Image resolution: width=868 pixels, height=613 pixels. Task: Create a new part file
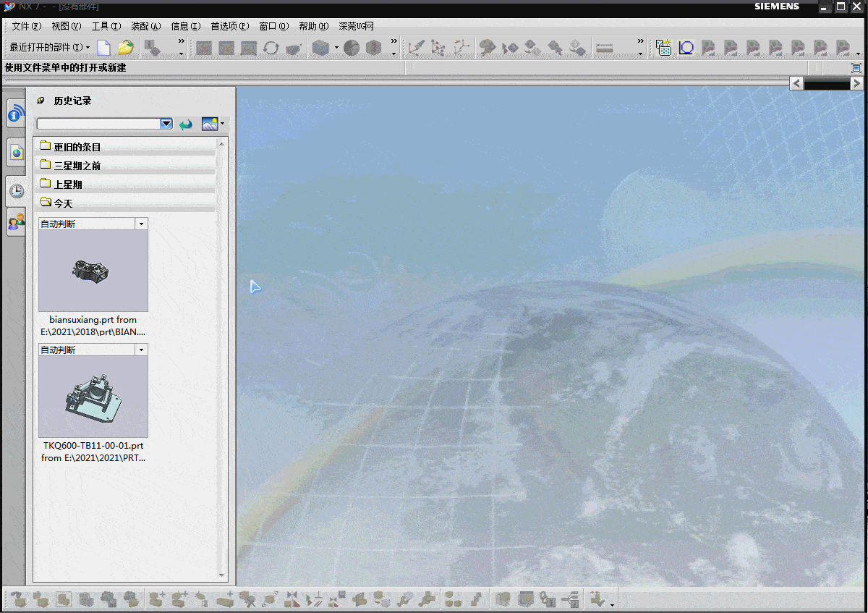(x=103, y=47)
